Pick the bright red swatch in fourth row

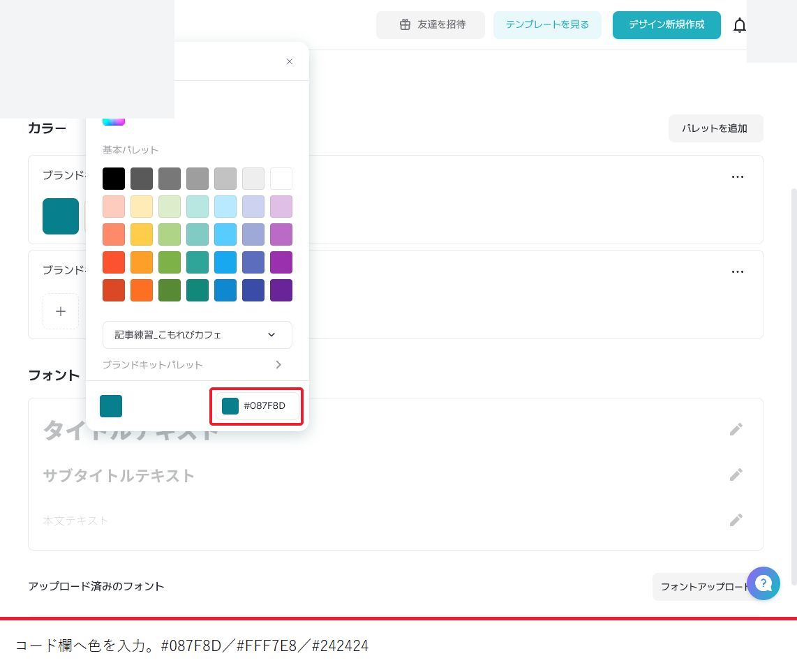pos(113,262)
